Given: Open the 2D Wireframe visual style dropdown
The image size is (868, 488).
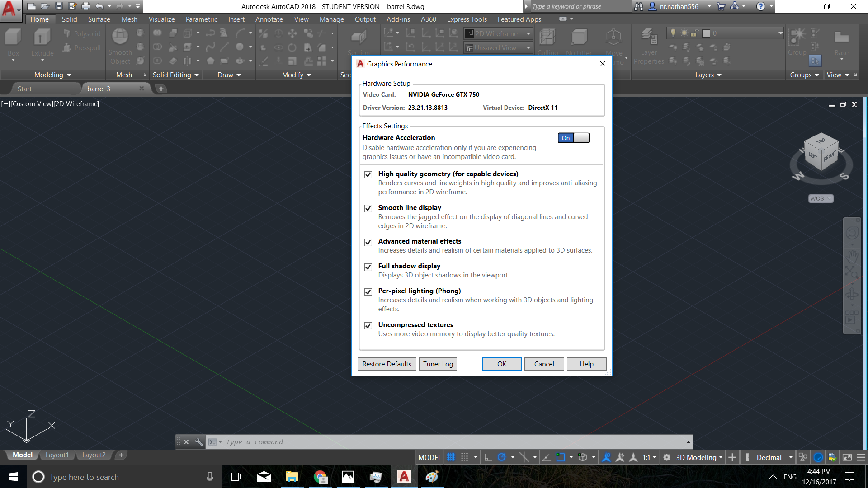Looking at the screenshot, I should pyautogui.click(x=528, y=33).
